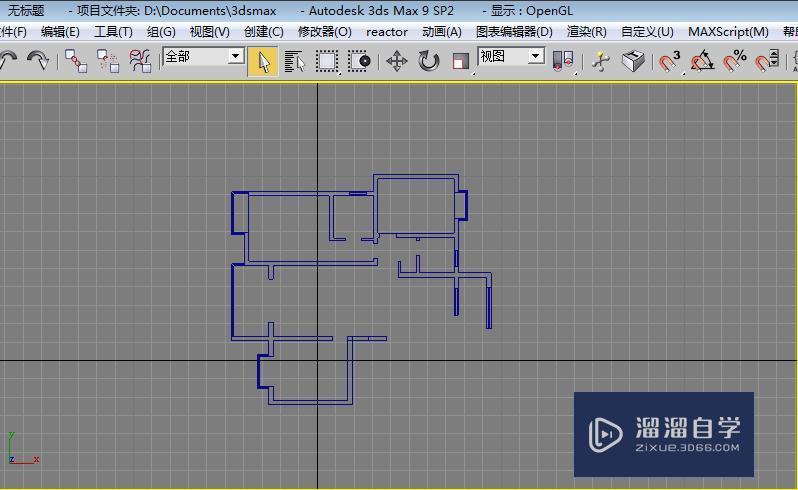Viewport: 798px width, 490px height.
Task: Toggle Angle Snap icon
Action: 702,62
